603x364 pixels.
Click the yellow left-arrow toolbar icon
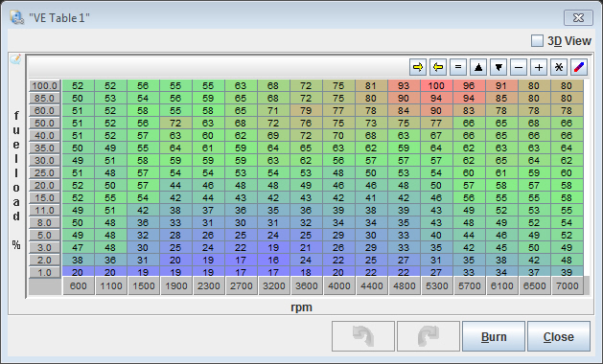438,67
